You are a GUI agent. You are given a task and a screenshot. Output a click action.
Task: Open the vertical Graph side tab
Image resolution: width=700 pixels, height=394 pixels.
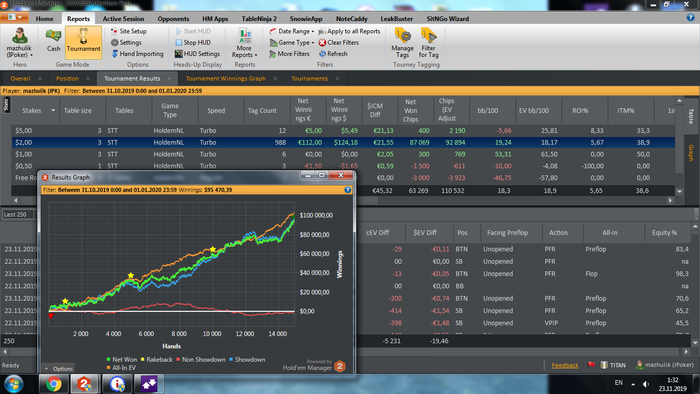click(691, 153)
